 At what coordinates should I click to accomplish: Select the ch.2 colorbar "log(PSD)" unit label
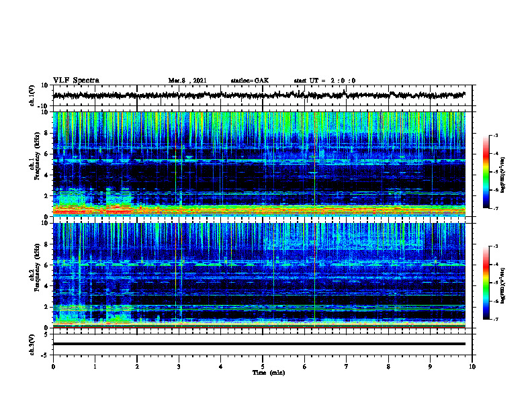tap(502, 286)
